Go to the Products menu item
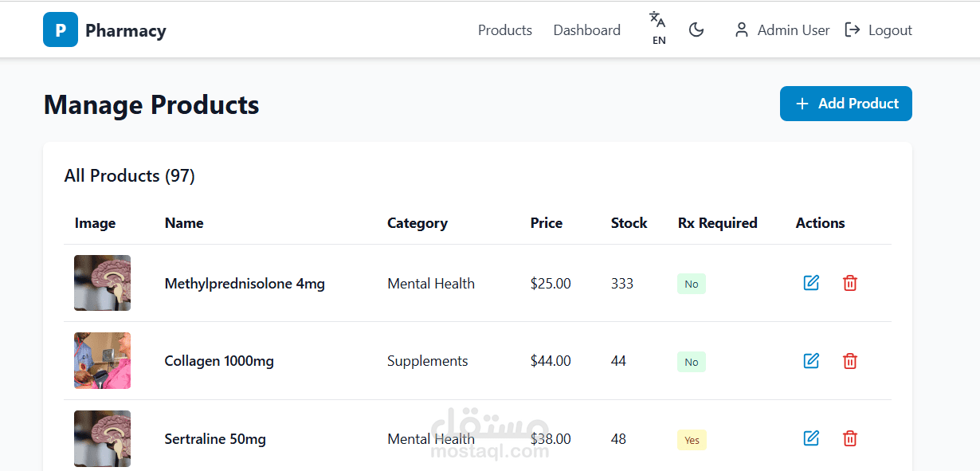 tap(504, 30)
